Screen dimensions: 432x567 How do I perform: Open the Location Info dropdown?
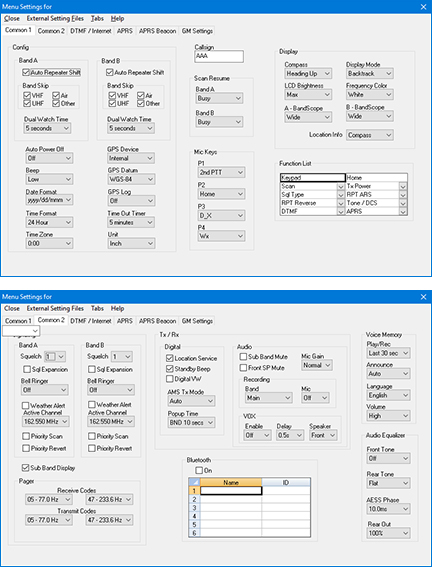coord(370,135)
